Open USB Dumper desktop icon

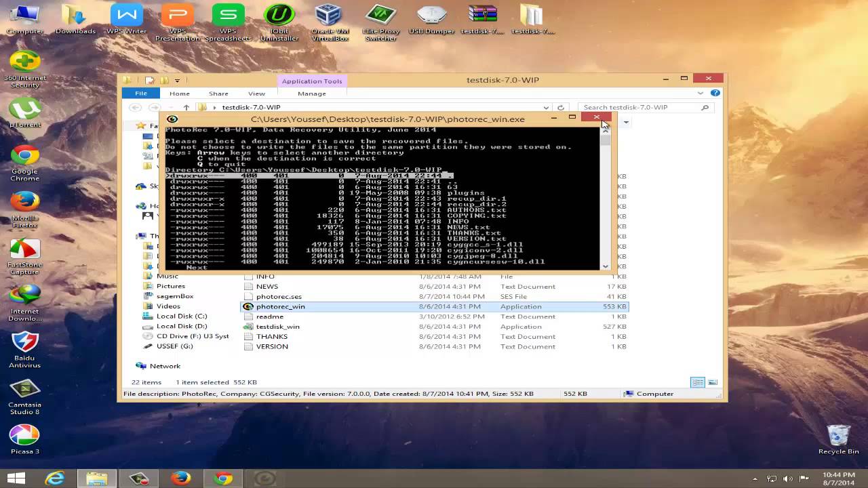point(431,19)
